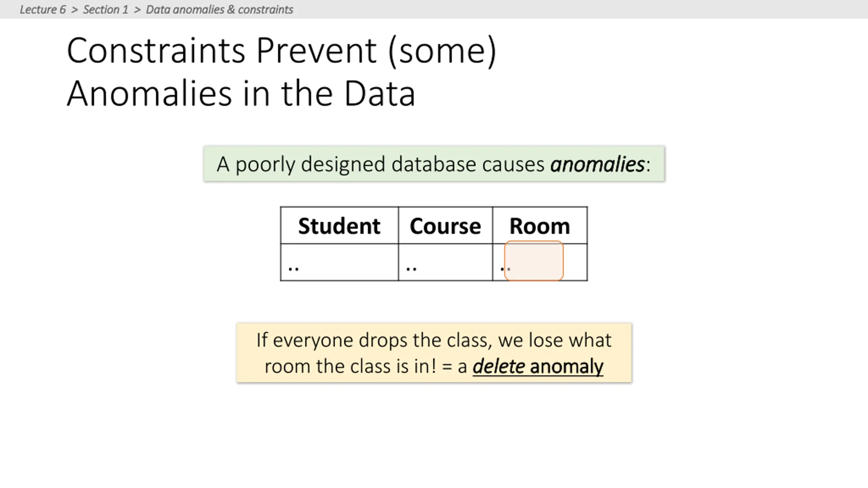Click the orange highlighted box under Room
Screen dimensions: 868x488
point(534,261)
